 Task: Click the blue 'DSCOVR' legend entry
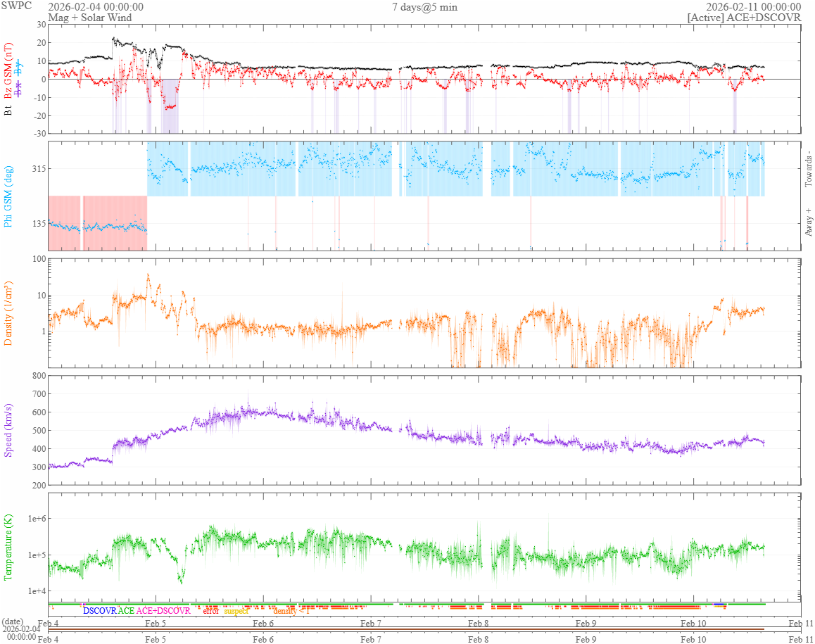click(x=100, y=611)
